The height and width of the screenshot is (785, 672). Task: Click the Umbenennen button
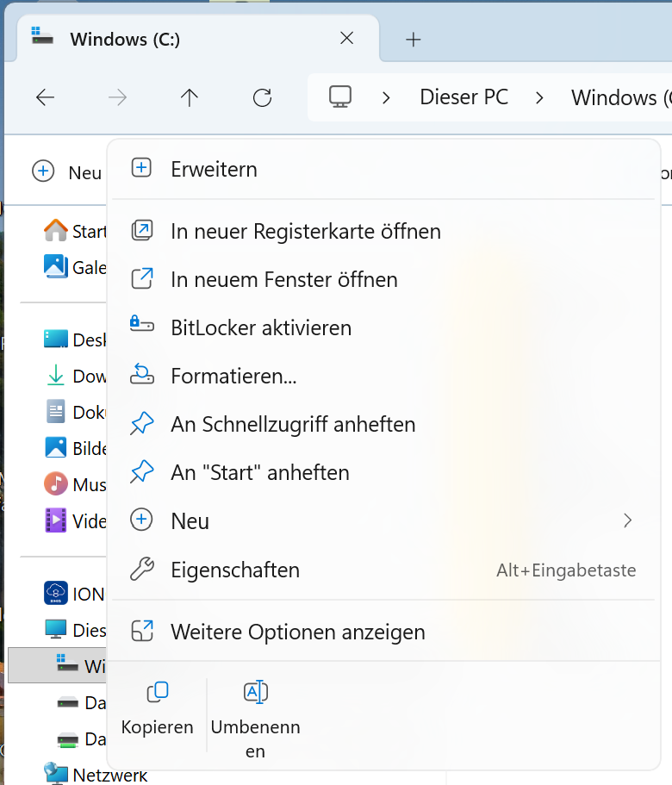point(255,719)
